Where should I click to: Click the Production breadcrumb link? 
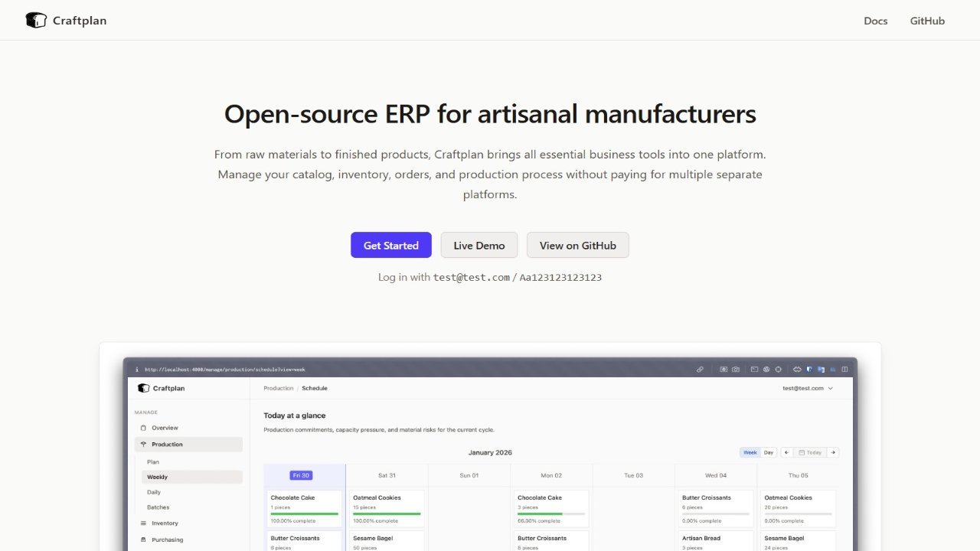[279, 389]
